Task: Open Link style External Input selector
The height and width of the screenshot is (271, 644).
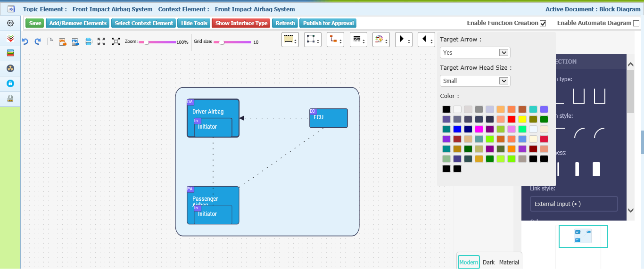Action: pyautogui.click(x=574, y=204)
